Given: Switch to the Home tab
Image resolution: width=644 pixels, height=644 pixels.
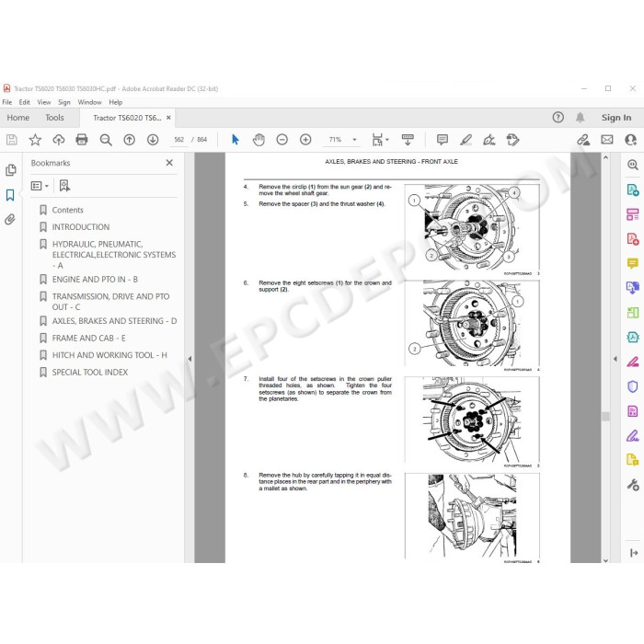Looking at the screenshot, I should coord(18,118).
